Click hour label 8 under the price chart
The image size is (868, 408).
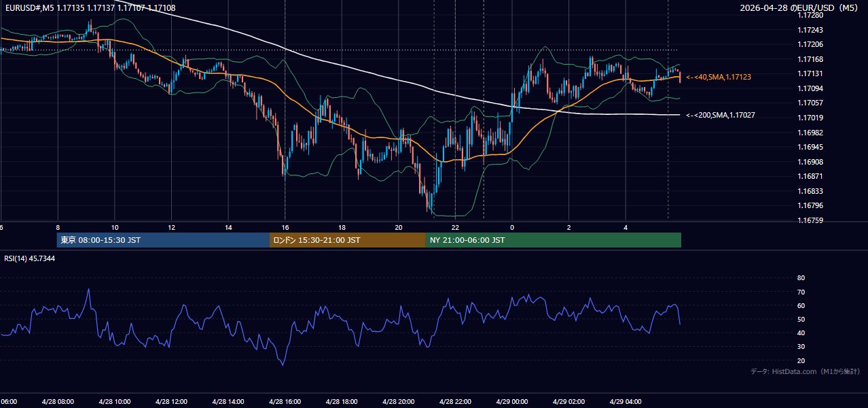(x=58, y=228)
